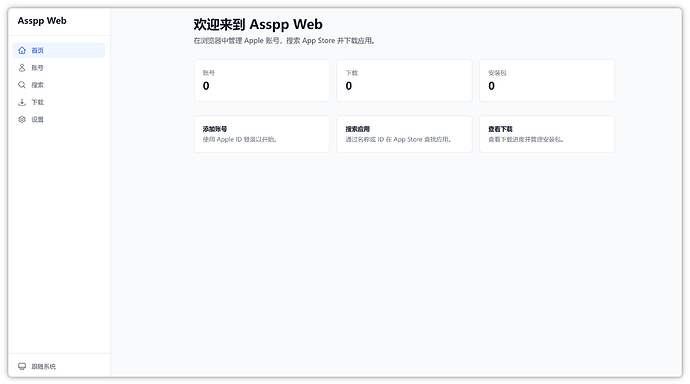
Task: Open the 添加账号 quick action card
Action: point(261,134)
